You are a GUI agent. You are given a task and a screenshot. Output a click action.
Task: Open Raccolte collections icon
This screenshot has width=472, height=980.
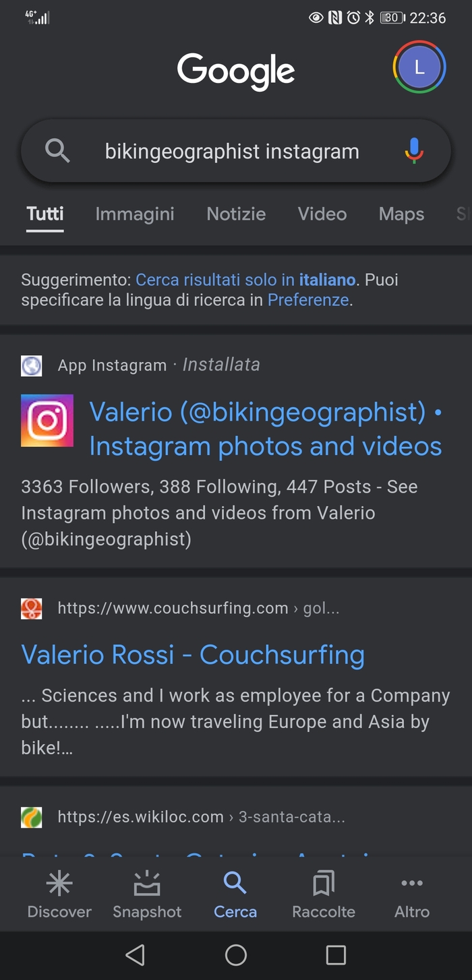click(x=324, y=884)
